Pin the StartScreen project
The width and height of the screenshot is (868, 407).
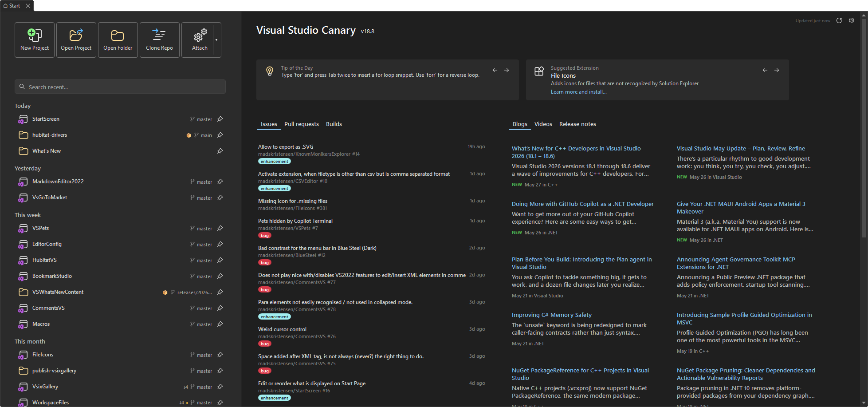click(x=220, y=119)
